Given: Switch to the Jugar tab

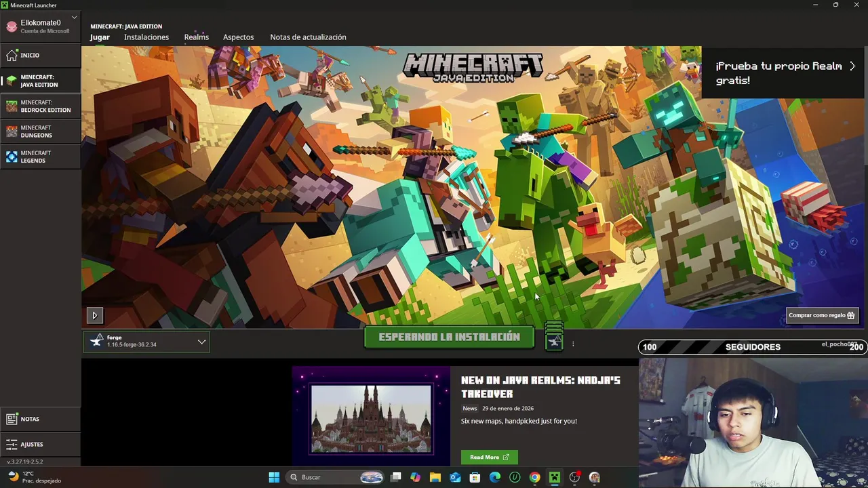Looking at the screenshot, I should coord(100,37).
